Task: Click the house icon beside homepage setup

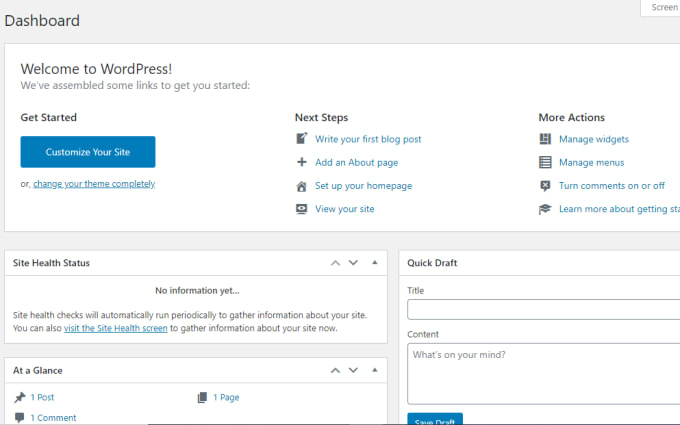Action: (x=301, y=186)
